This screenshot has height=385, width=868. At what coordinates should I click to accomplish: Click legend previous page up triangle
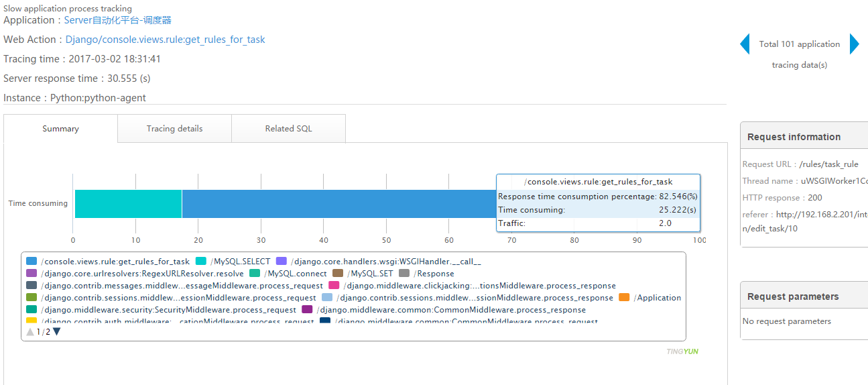click(30, 331)
